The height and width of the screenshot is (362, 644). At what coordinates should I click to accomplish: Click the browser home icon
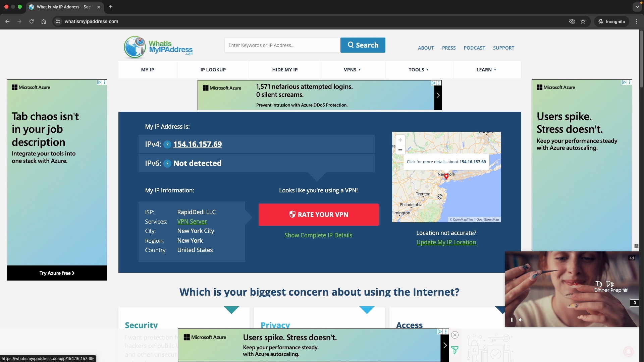(x=44, y=21)
